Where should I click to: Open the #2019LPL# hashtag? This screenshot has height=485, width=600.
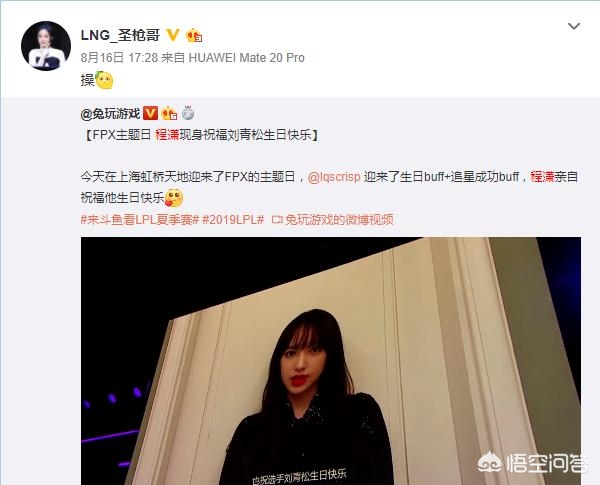click(233, 220)
